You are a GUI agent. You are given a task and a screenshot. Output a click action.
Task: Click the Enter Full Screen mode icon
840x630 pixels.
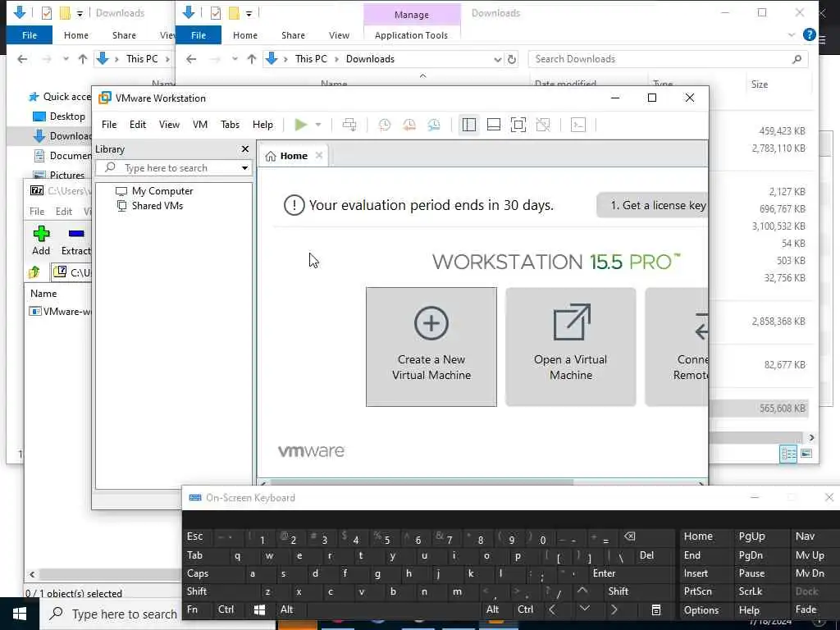[x=518, y=125]
